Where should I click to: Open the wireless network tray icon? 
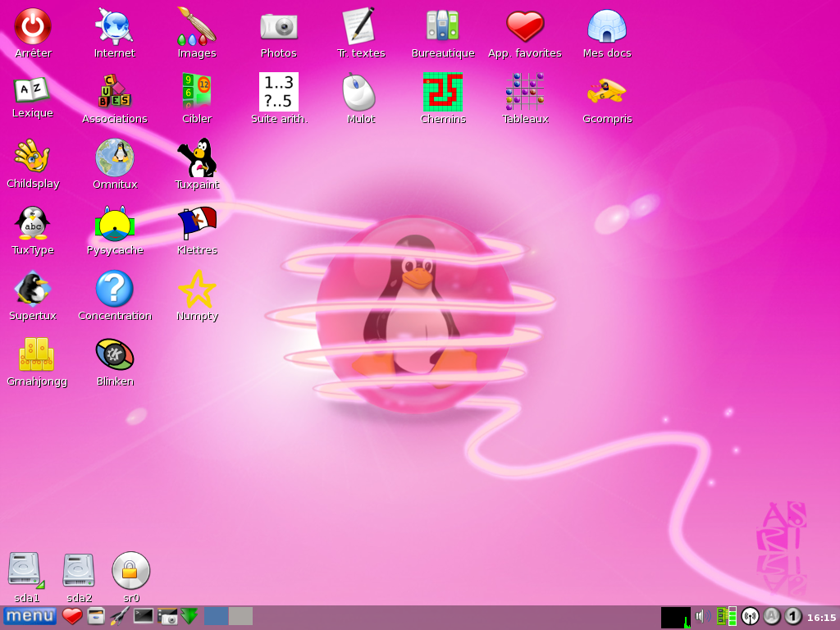click(x=750, y=616)
